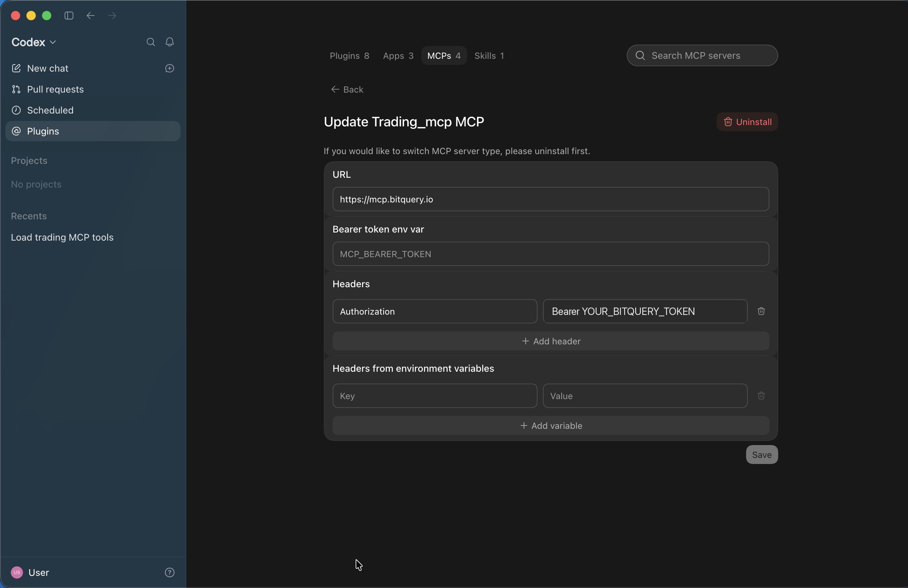Open Pull requests in the sidebar
The height and width of the screenshot is (588, 908).
pos(93,89)
